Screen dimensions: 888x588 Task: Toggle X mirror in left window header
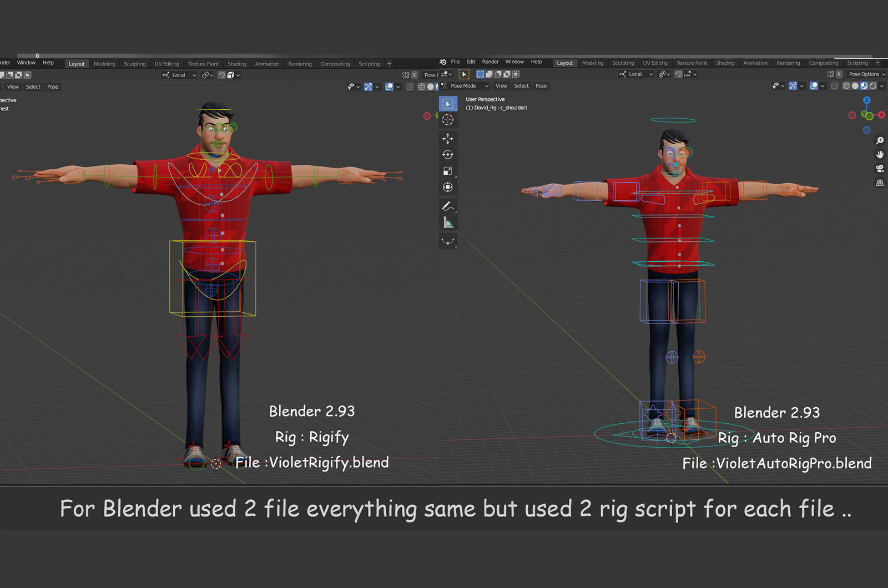point(414,75)
